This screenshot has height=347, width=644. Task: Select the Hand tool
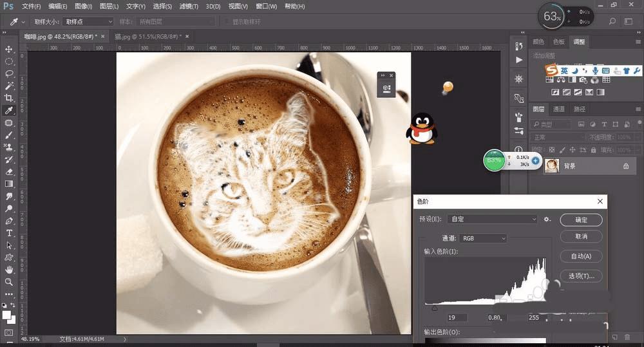pos(9,269)
